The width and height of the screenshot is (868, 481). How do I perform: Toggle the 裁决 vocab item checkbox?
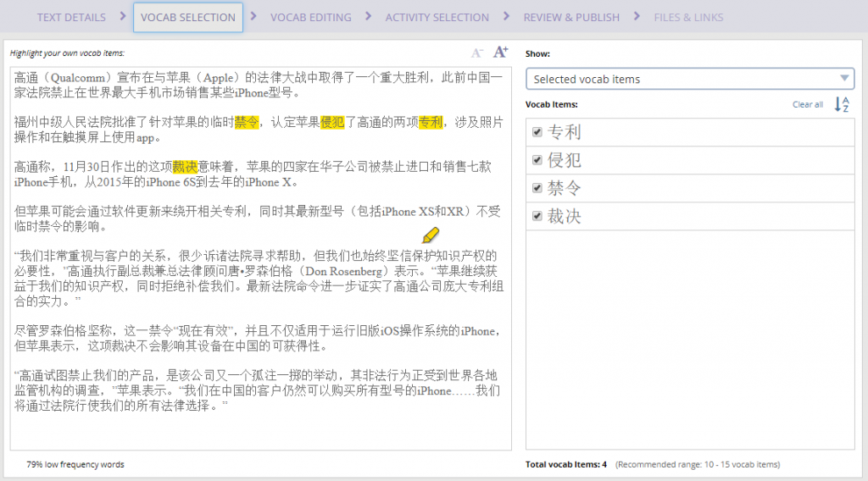coord(537,216)
